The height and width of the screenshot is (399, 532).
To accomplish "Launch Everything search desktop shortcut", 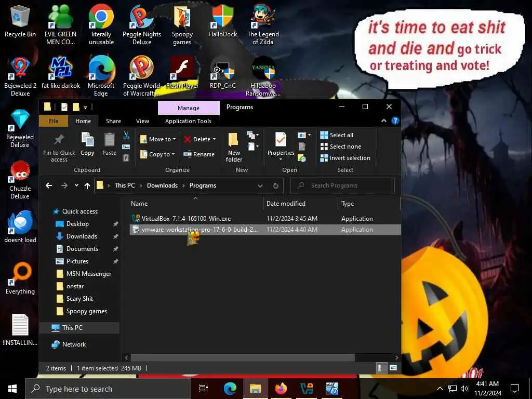I will 20,278.
